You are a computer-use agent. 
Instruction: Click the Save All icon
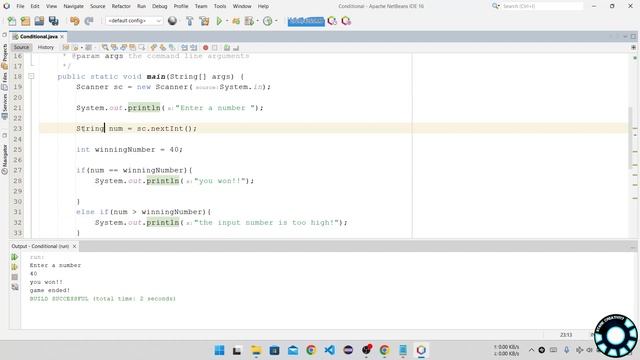click(53, 21)
